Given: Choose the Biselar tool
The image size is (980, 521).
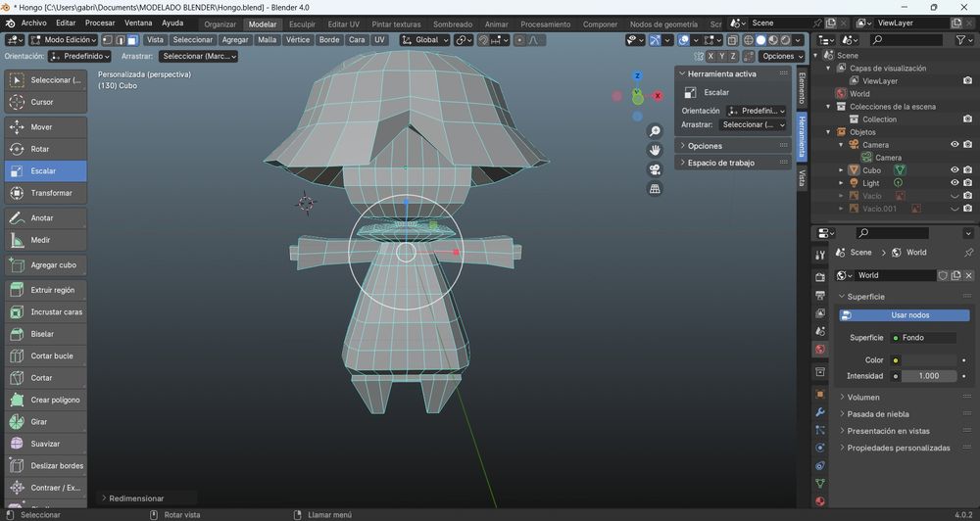Looking at the screenshot, I should point(45,334).
